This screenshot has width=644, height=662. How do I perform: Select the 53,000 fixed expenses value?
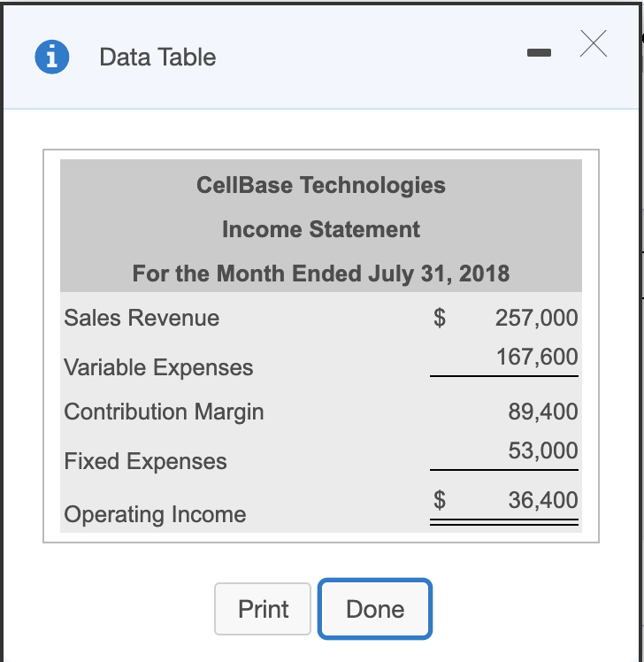pyautogui.click(x=543, y=450)
